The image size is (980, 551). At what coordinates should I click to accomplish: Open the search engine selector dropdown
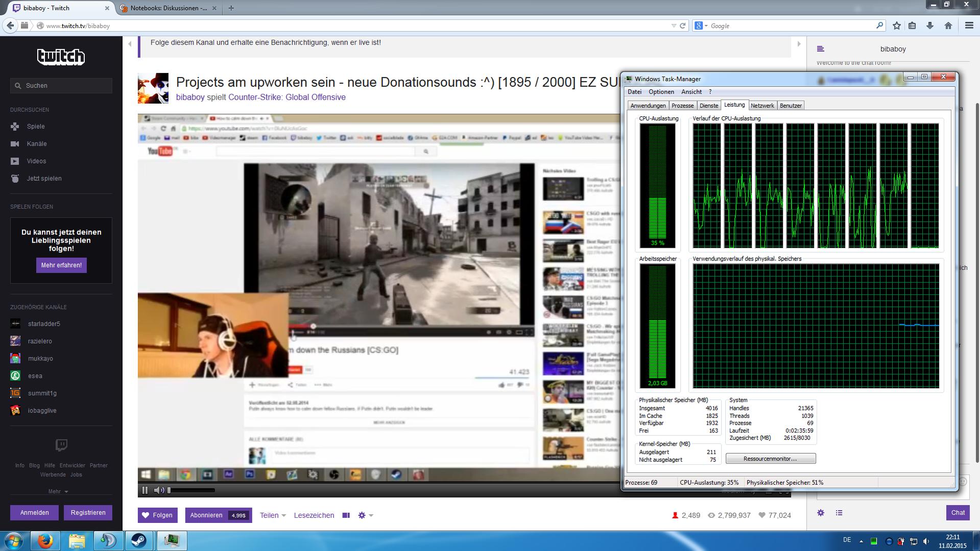click(x=701, y=26)
